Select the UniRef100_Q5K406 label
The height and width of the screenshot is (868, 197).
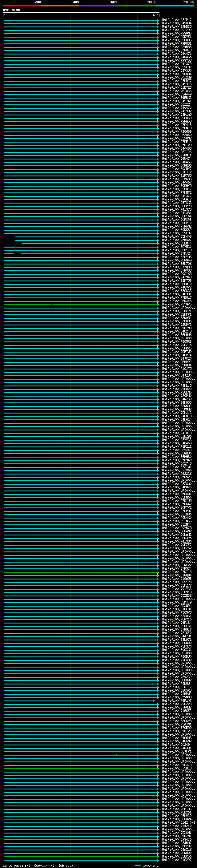177,237
